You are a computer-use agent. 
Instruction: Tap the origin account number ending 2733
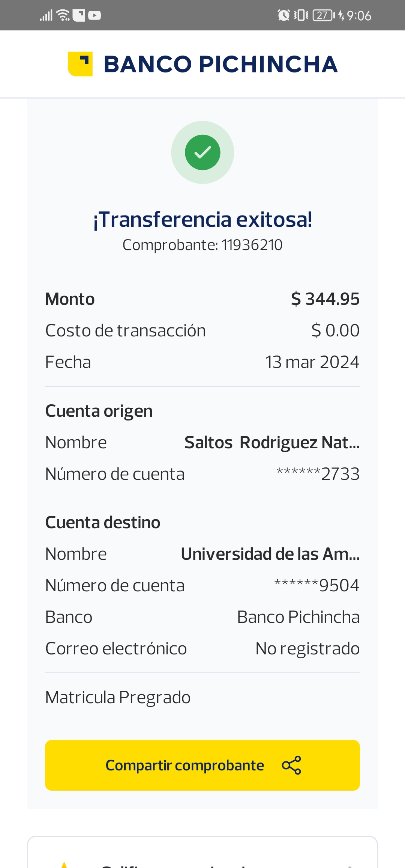coord(318,474)
